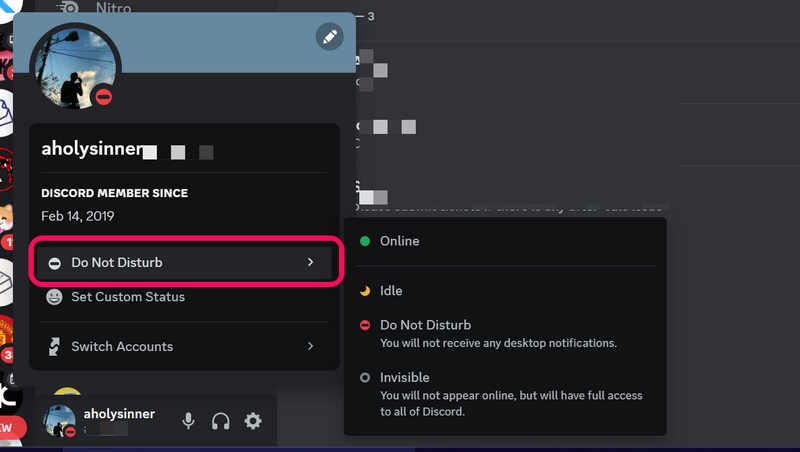The image size is (800, 452).
Task: Select the Online status option
Action: tap(400, 241)
